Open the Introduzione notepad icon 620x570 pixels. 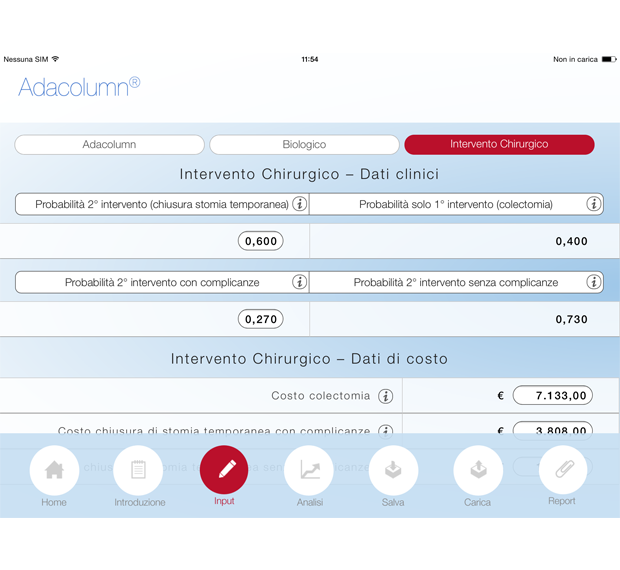(138, 470)
